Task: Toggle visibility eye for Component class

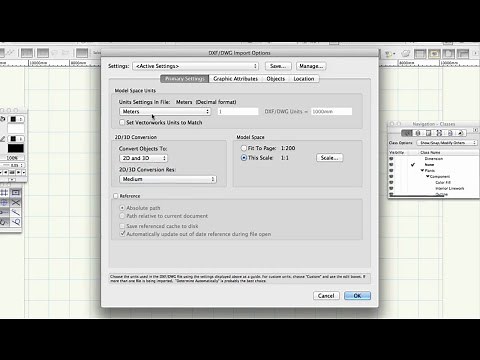Action: [x=391, y=177]
